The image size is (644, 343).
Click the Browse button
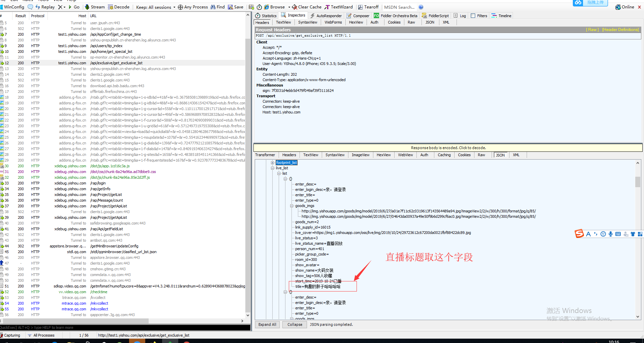click(x=275, y=7)
